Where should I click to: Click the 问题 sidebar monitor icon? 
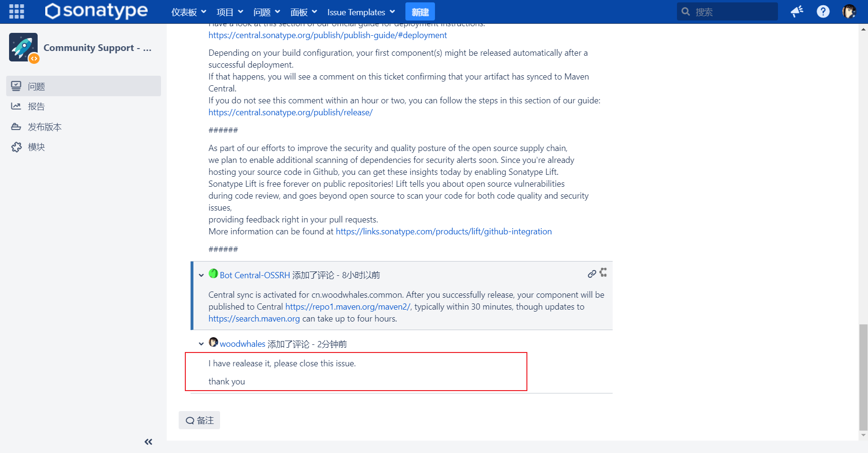pos(16,86)
